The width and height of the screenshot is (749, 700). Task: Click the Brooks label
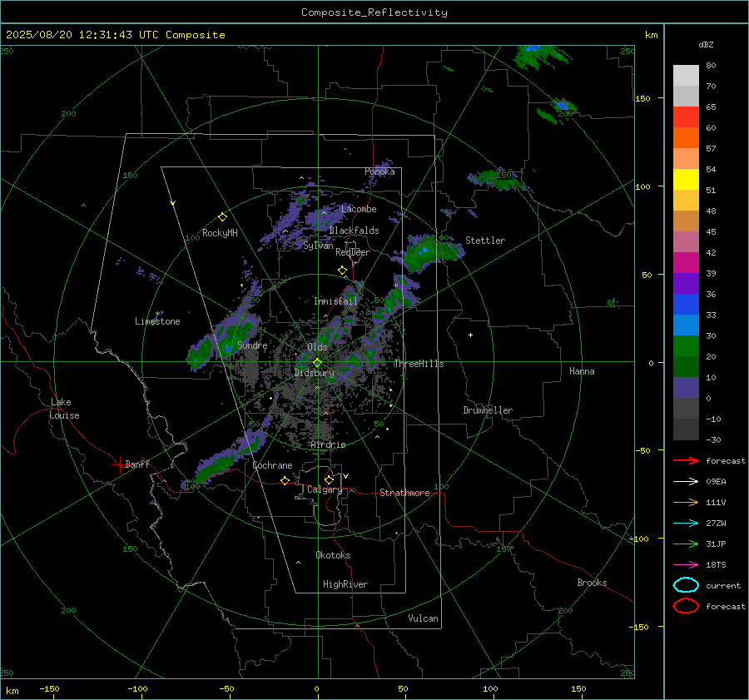(x=592, y=583)
